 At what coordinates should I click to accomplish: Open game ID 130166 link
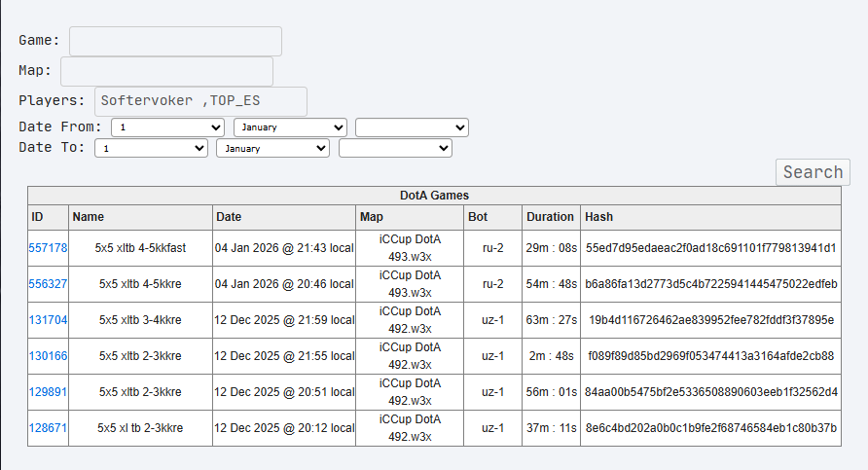48,356
